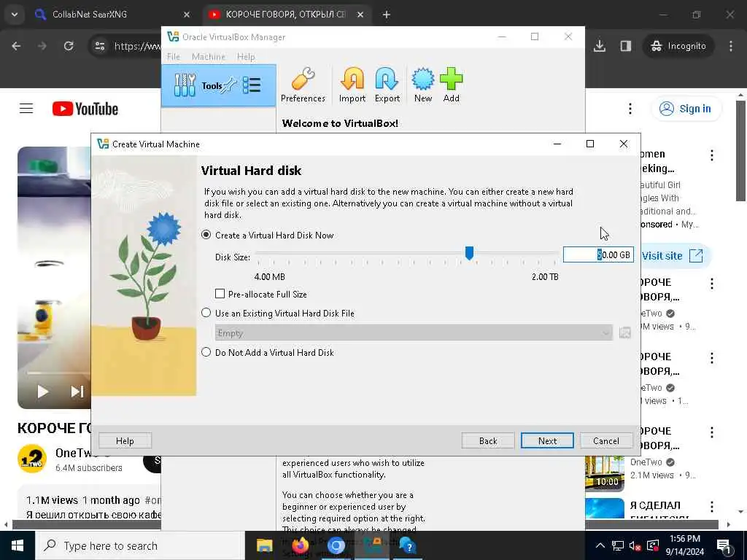Reload the page in Chrome

pyautogui.click(x=69, y=46)
